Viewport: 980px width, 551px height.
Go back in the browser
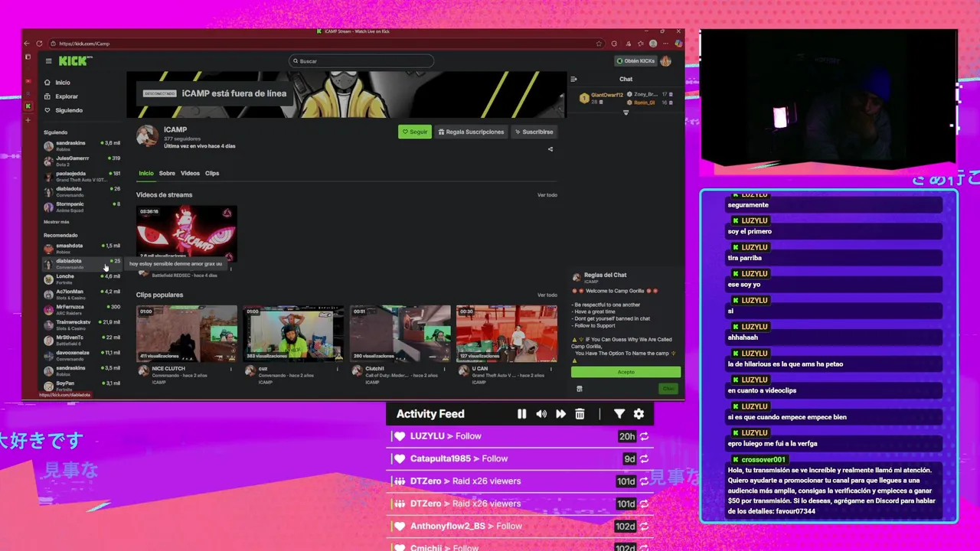point(28,44)
